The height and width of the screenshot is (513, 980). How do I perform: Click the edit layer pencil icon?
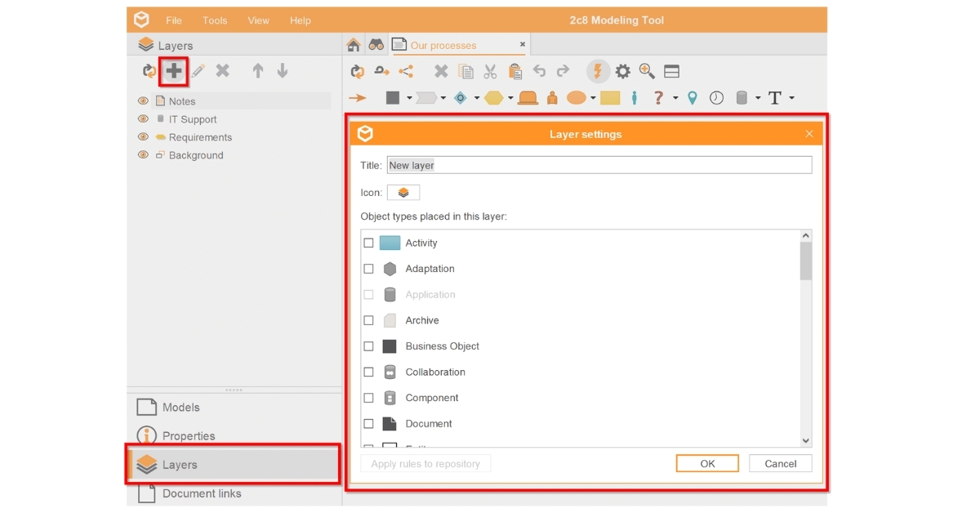(x=198, y=71)
